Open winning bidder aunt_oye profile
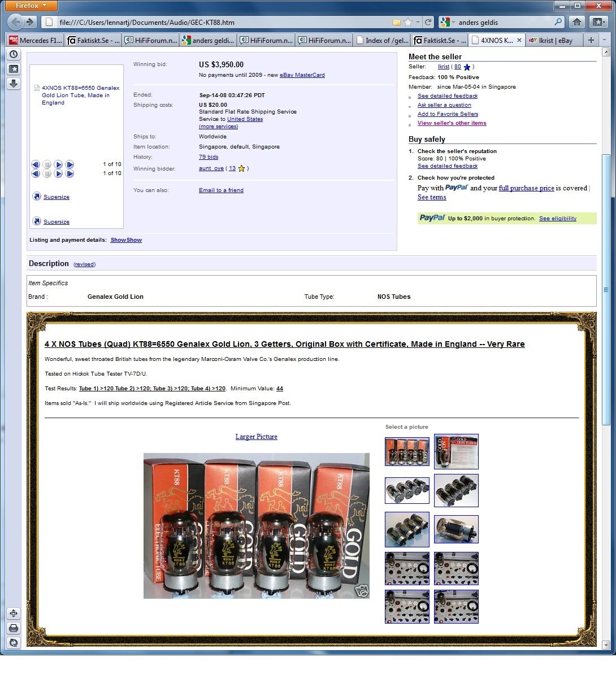616x675 pixels. click(x=211, y=168)
